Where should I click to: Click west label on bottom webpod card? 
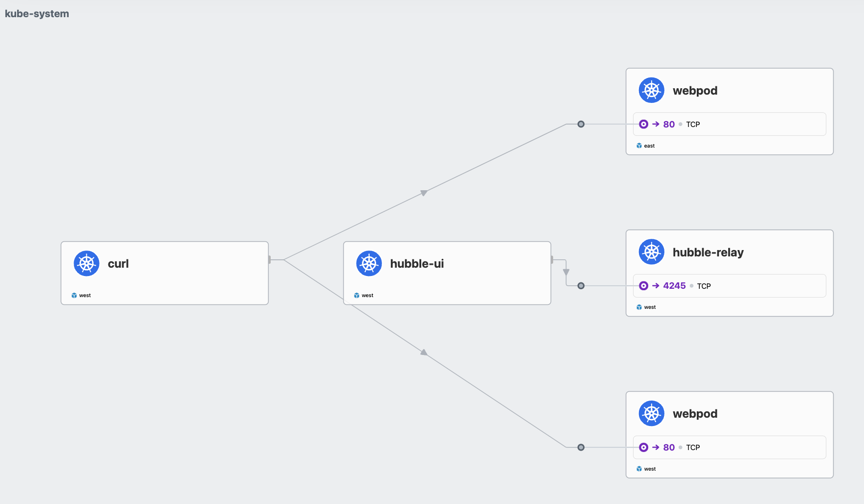(x=650, y=469)
